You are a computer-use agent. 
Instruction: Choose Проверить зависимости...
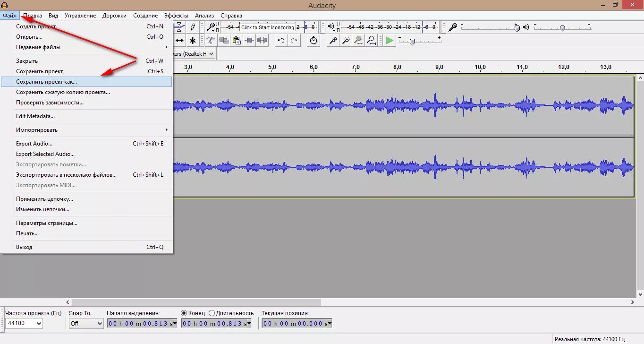[x=93, y=103]
